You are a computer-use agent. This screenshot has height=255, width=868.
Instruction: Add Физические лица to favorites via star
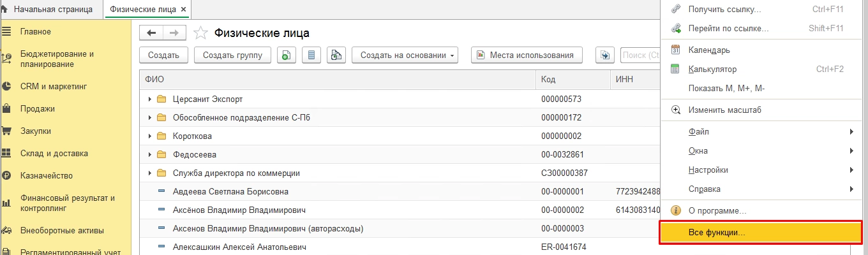click(200, 33)
